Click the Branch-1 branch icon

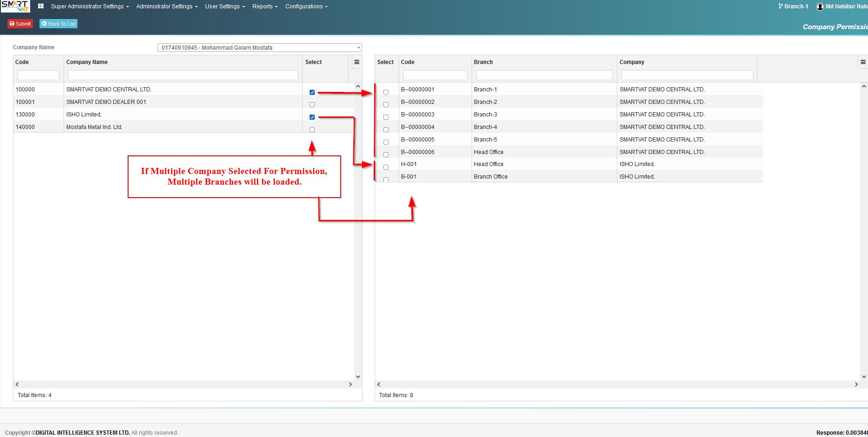click(x=781, y=6)
